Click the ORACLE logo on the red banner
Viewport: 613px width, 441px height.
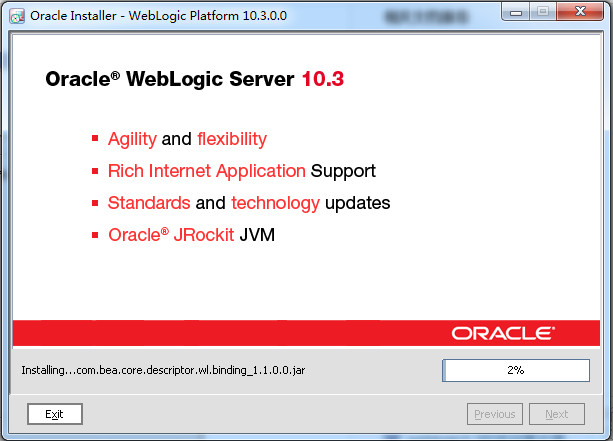click(503, 333)
